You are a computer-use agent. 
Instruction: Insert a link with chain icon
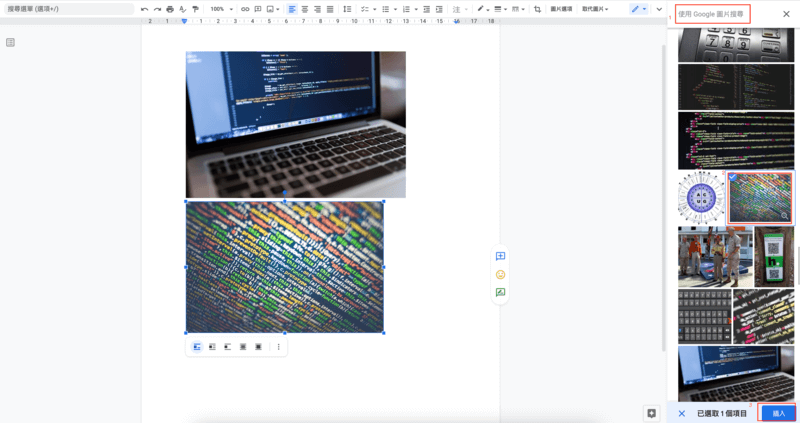[x=245, y=9]
